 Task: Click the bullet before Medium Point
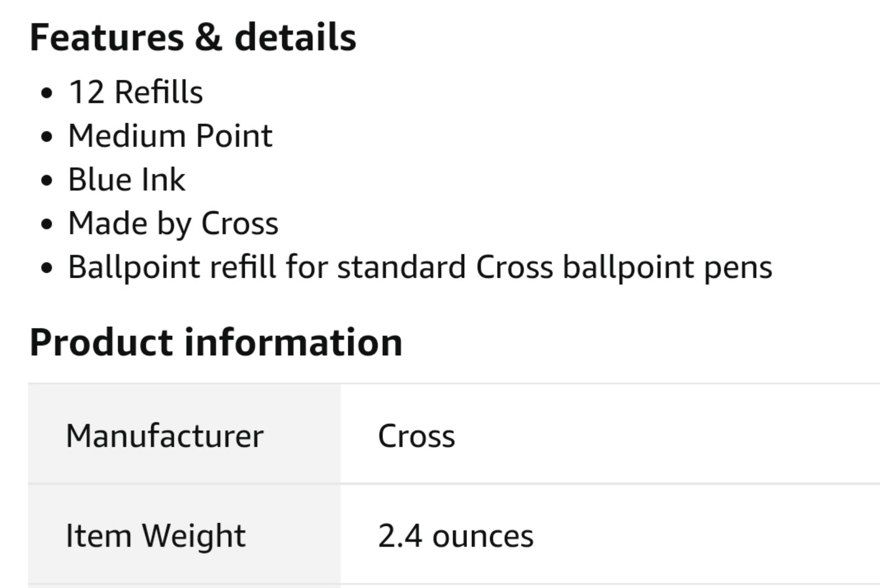click(x=47, y=137)
